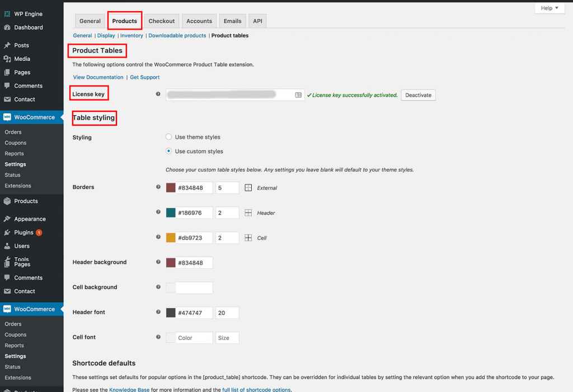Open the help tooltip beside License key
Viewport: 573px width, 392px height.
[x=158, y=94]
